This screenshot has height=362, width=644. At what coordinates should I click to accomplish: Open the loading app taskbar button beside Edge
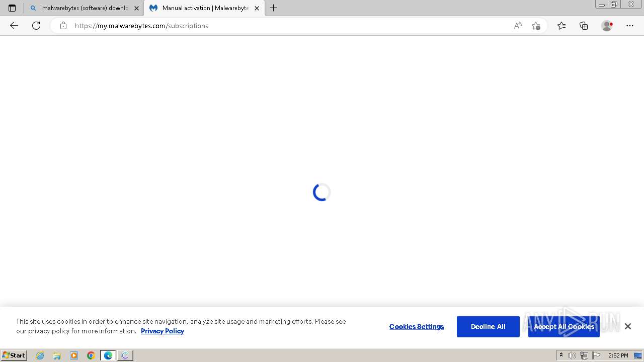click(x=125, y=355)
